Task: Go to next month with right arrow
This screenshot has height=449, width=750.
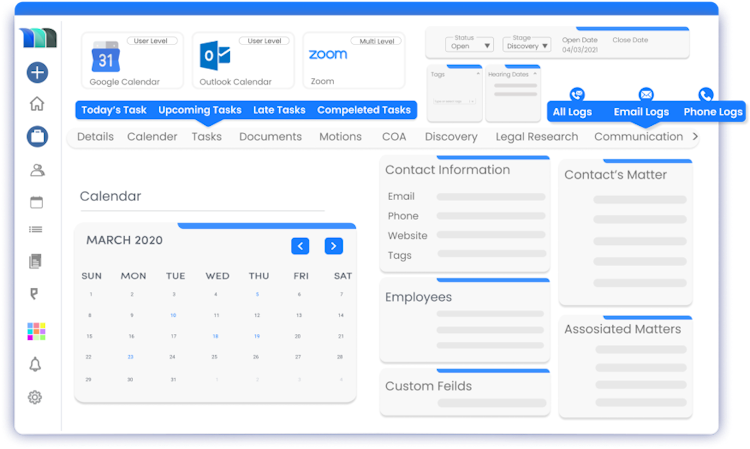Action: (333, 246)
